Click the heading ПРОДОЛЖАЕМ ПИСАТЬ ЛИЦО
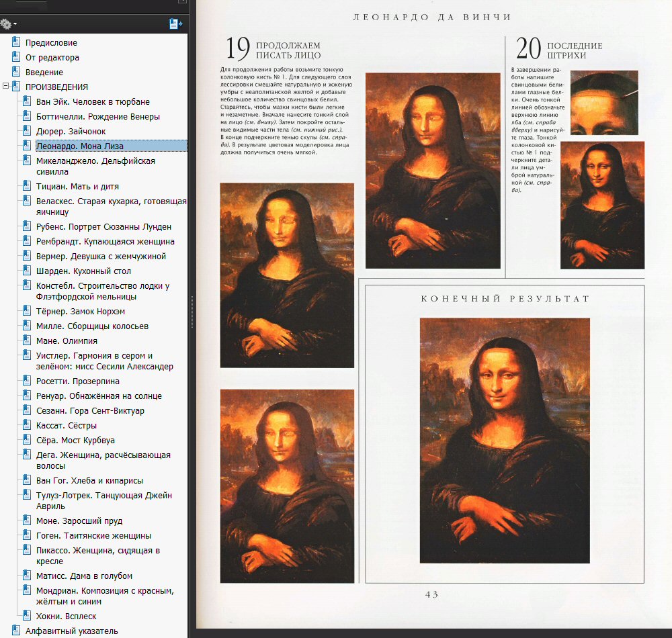The height and width of the screenshot is (638, 672). pyautogui.click(x=288, y=50)
